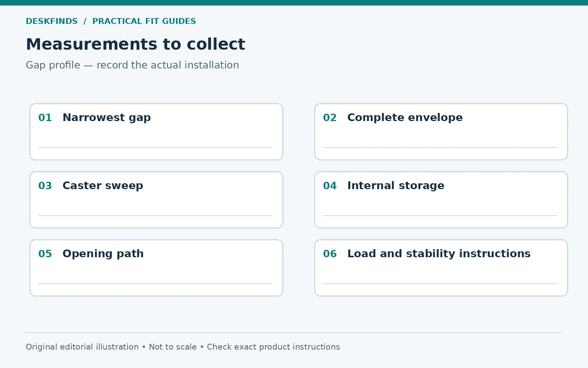The width and height of the screenshot is (588, 368).
Task: Go to Practical Fit Guides breadcrumb
Action: pyautogui.click(x=144, y=21)
